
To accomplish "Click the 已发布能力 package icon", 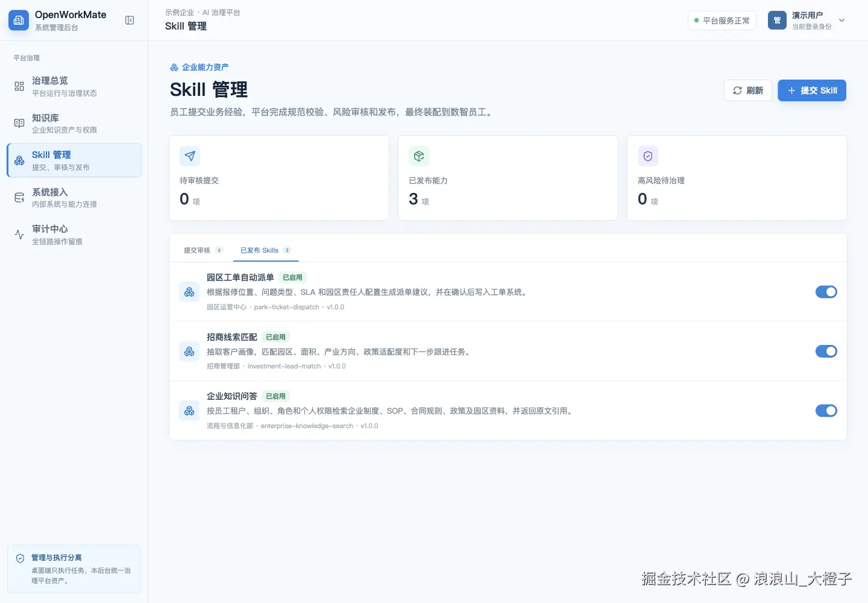I will (419, 156).
